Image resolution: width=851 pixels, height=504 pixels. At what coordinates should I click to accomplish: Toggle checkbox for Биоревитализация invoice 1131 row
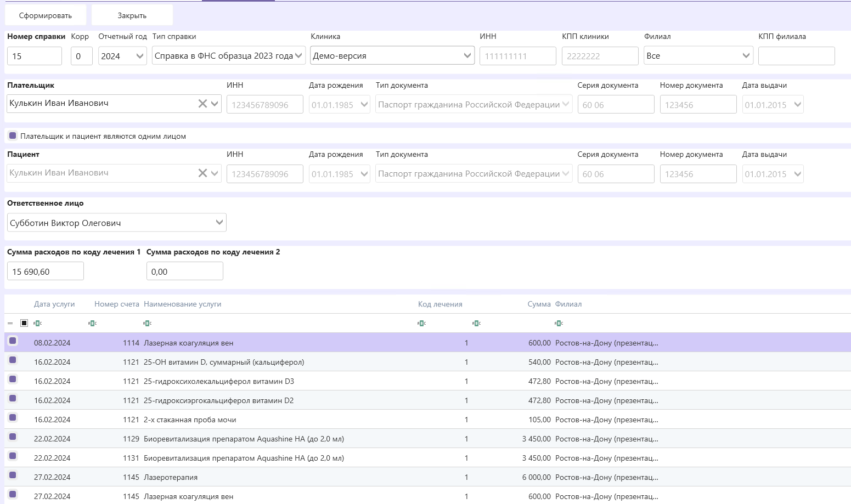[x=13, y=456]
